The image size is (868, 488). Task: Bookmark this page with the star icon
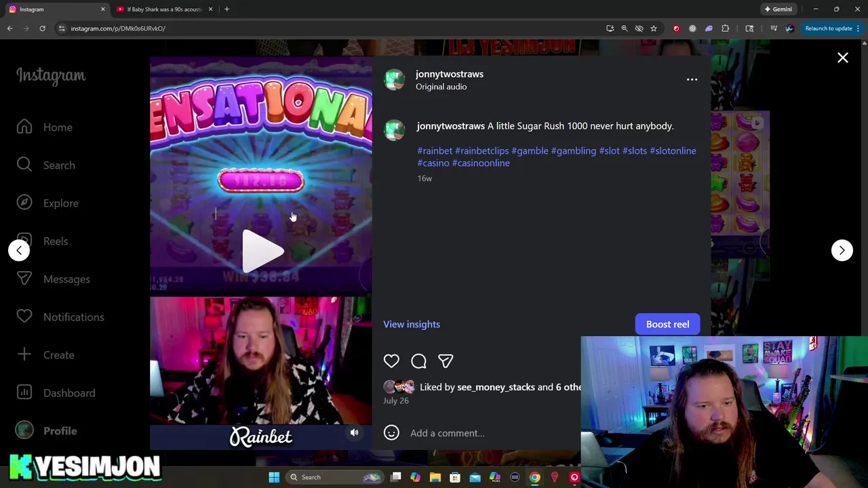click(654, 28)
